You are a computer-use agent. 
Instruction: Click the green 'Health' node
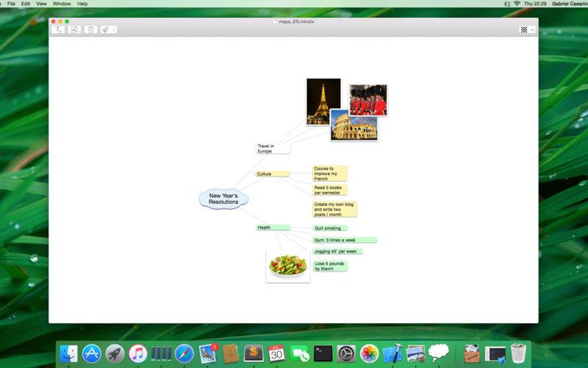273,227
